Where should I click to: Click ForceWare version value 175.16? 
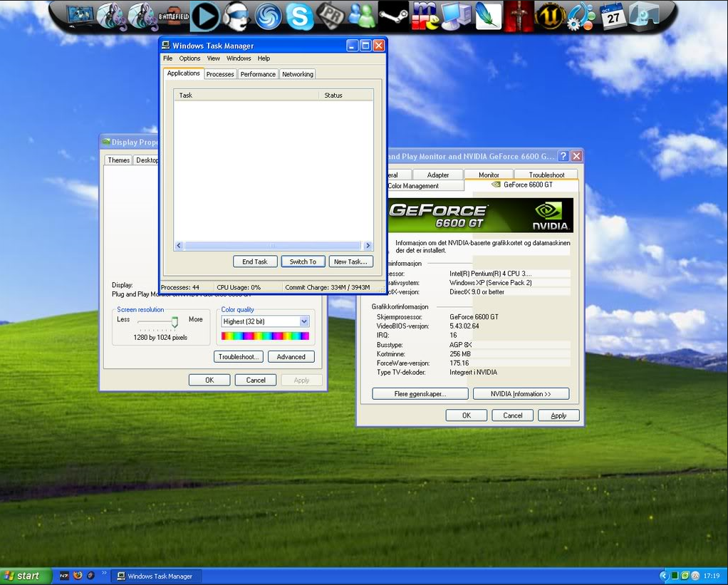click(x=459, y=363)
